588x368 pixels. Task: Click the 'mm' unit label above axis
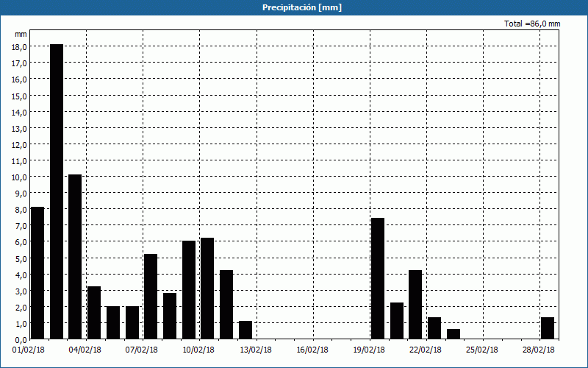[x=21, y=34]
